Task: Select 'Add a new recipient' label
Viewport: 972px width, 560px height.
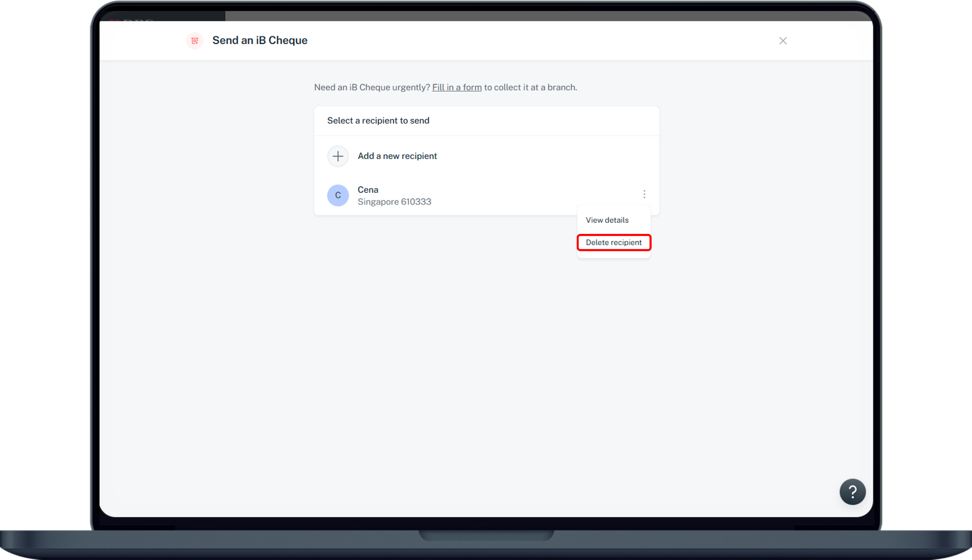Action: (397, 156)
